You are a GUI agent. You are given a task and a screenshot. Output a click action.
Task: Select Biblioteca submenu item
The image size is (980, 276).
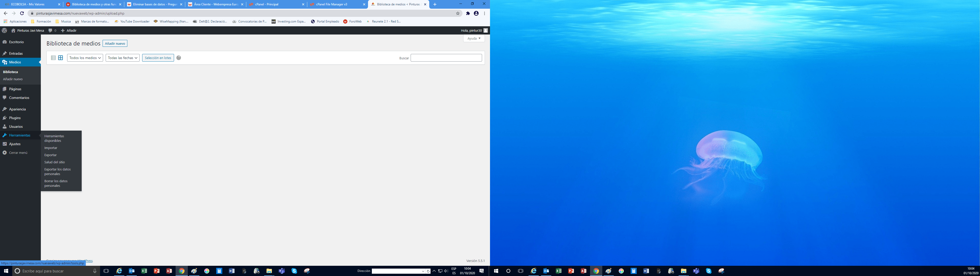10,72
